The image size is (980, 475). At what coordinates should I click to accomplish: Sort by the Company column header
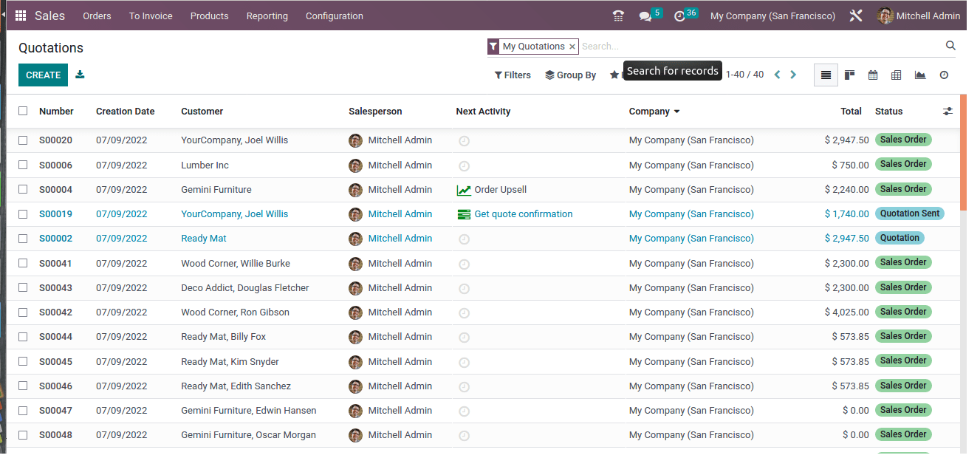coord(654,112)
